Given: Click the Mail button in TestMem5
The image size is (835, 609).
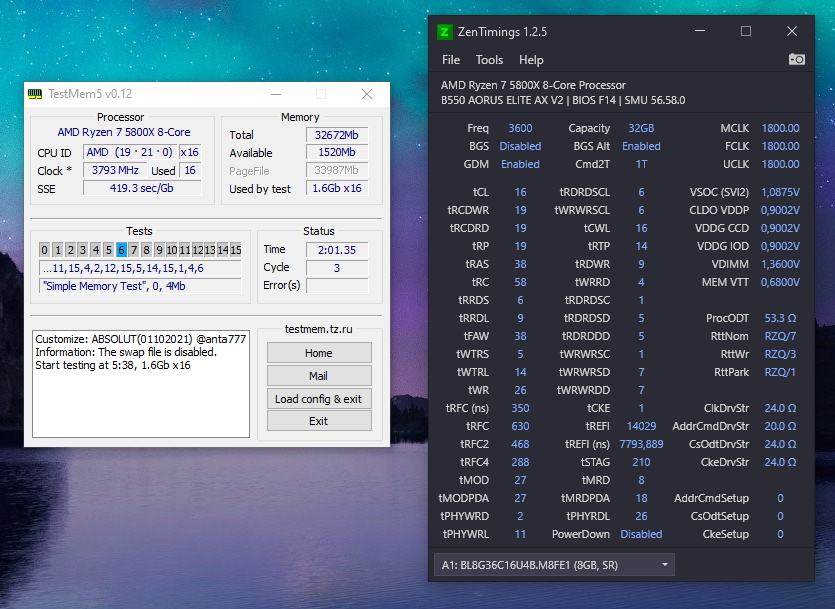Looking at the screenshot, I should [x=319, y=376].
